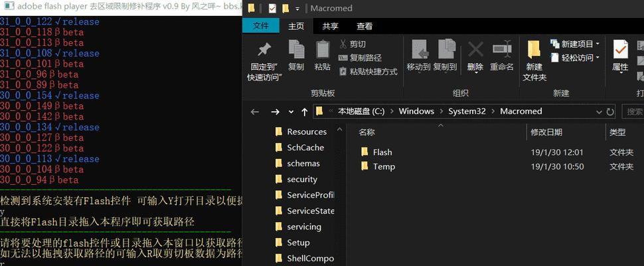
Task: Refresh the Macromed folder view
Action: click(x=610, y=112)
